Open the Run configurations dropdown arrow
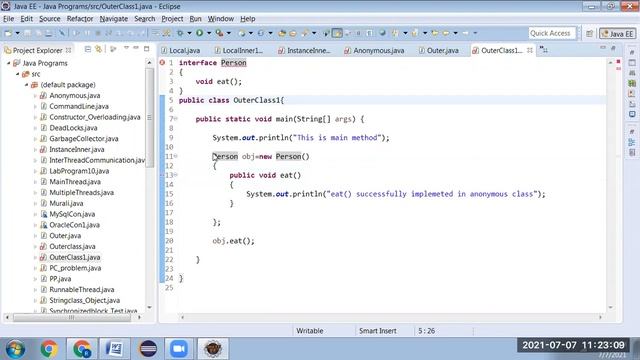The height and width of the screenshot is (360, 640). click(209, 33)
